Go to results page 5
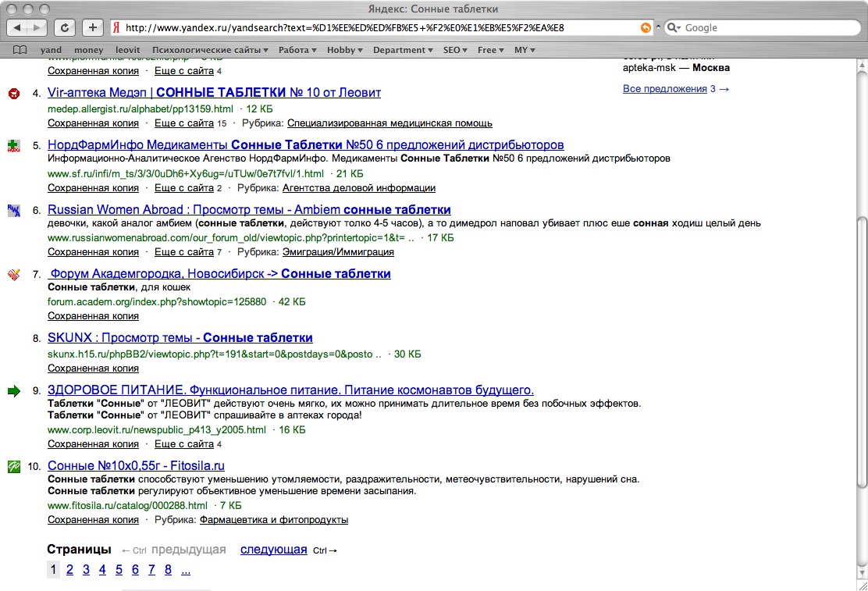Viewport: 868px width, 591px height. pyautogui.click(x=119, y=569)
